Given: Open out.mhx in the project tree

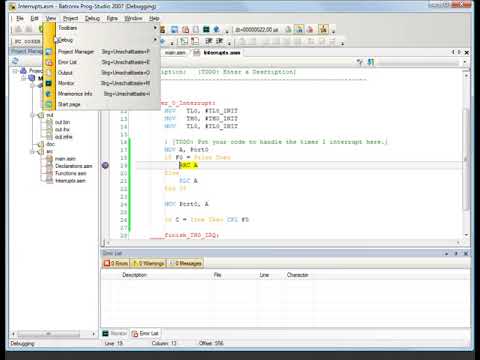Looking at the screenshot, I should 63,137.
